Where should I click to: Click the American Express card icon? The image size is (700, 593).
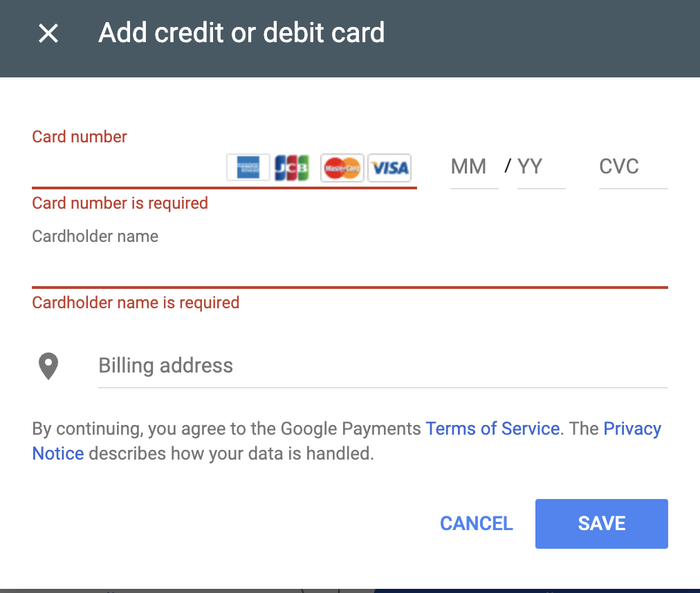[x=248, y=167]
